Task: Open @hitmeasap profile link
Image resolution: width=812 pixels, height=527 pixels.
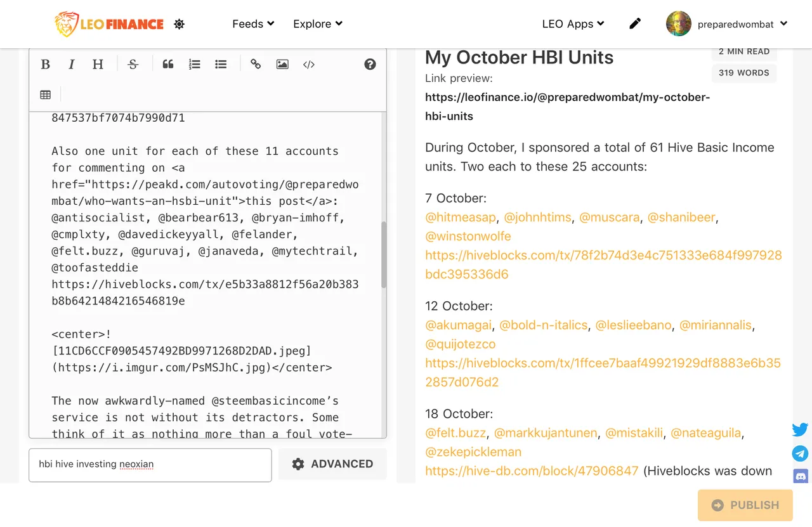Action: click(461, 217)
